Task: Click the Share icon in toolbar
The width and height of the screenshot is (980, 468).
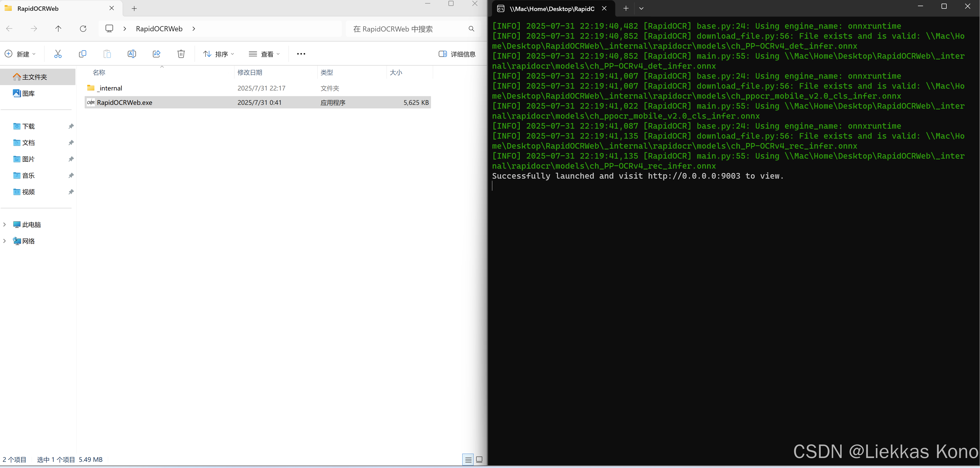Action: 156,54
